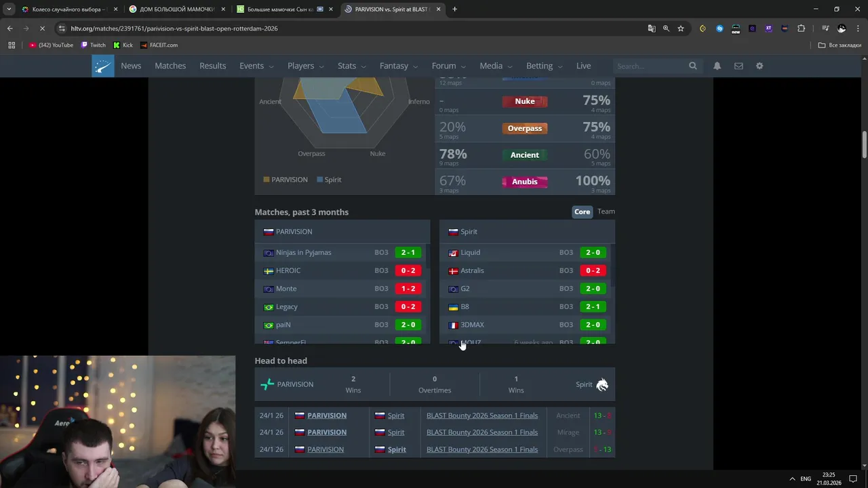Switch the ENG keyboard language indicator

pyautogui.click(x=806, y=479)
